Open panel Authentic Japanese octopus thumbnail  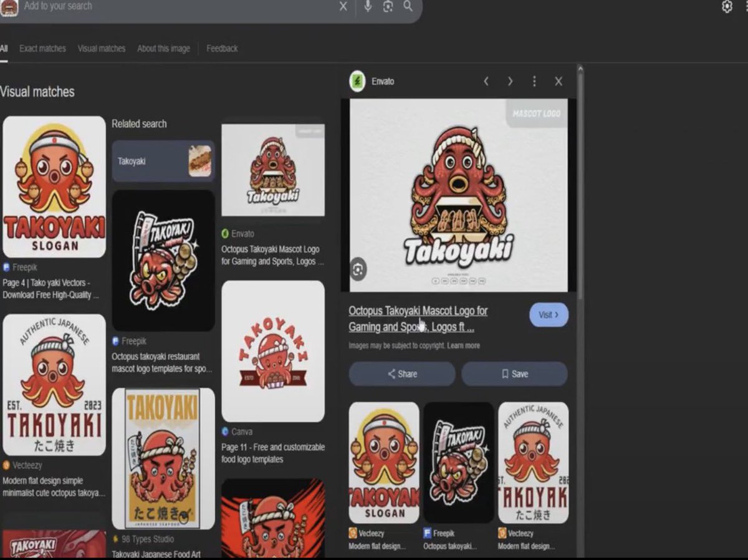click(x=534, y=463)
